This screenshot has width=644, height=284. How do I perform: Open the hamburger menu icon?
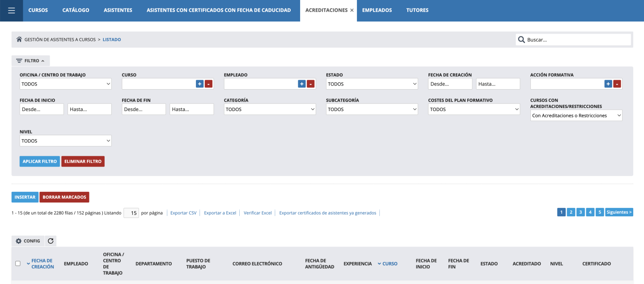(x=12, y=10)
